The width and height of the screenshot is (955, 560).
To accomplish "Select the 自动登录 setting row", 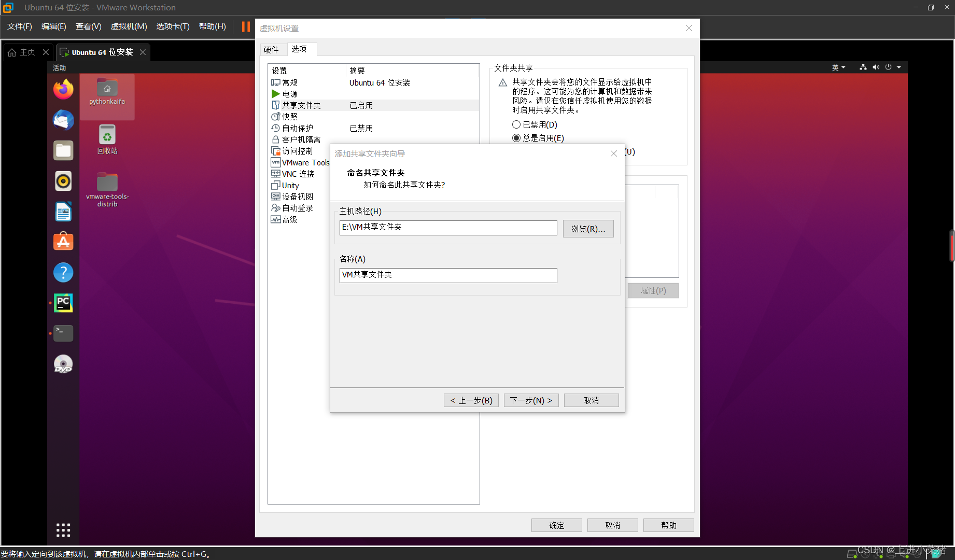I will (x=300, y=208).
